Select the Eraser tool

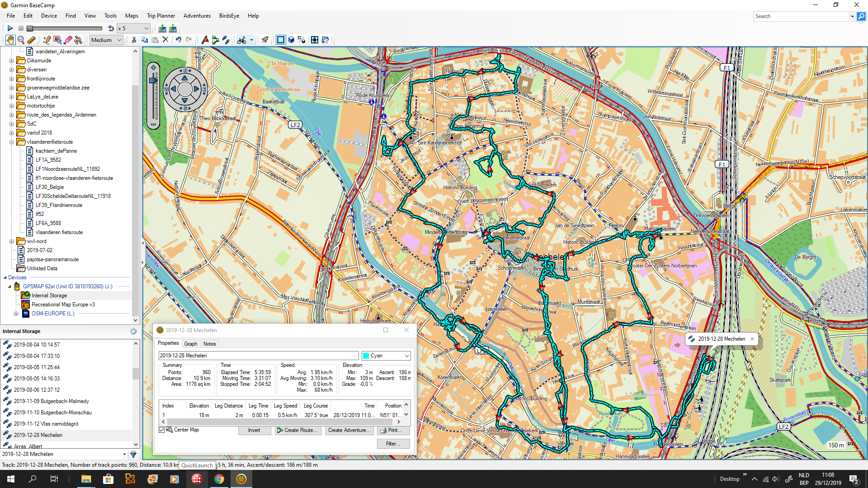pos(68,40)
